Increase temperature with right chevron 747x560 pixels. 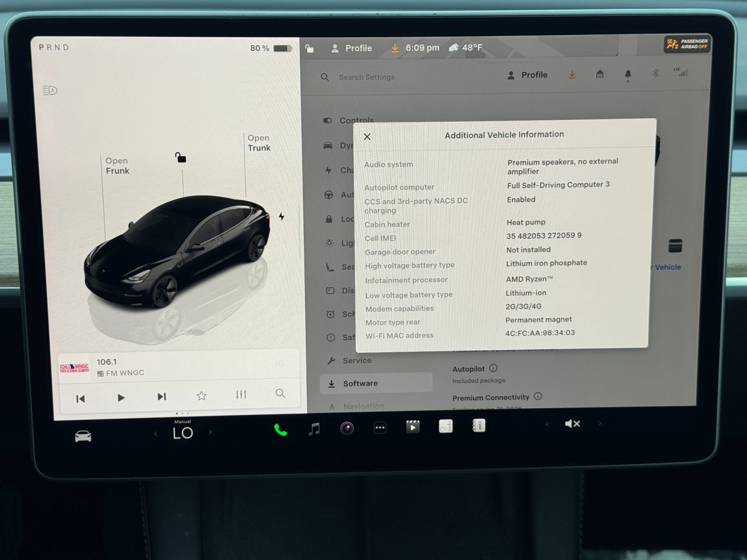tap(210, 432)
